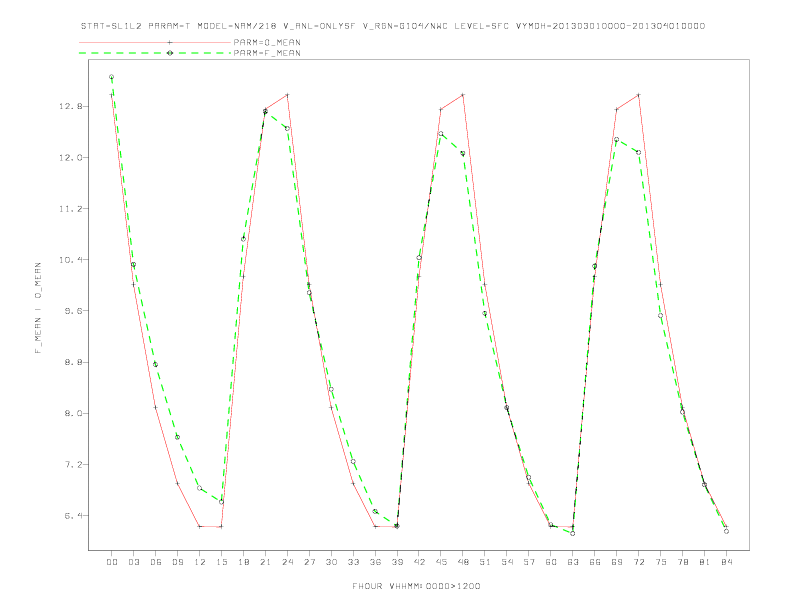Click forecast hour label 51 on x-axis

[485, 562]
